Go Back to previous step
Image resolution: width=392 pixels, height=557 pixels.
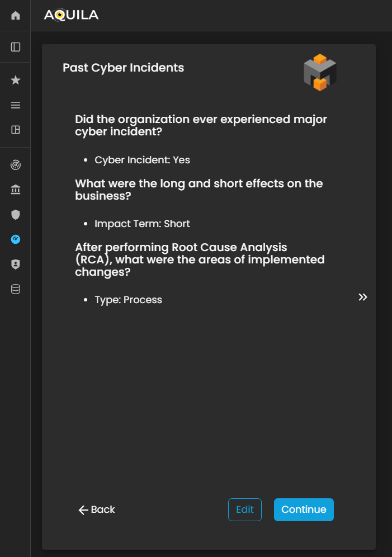[97, 509]
